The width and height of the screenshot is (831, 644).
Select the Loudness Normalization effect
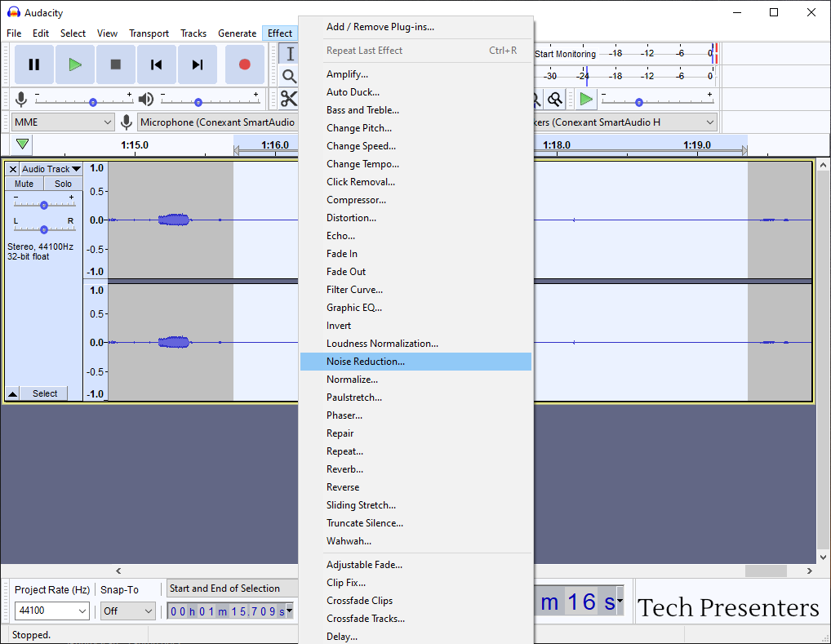tap(416, 344)
